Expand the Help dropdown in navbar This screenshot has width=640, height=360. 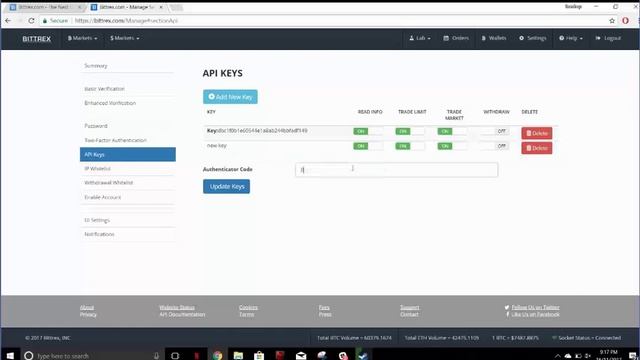coord(571,38)
